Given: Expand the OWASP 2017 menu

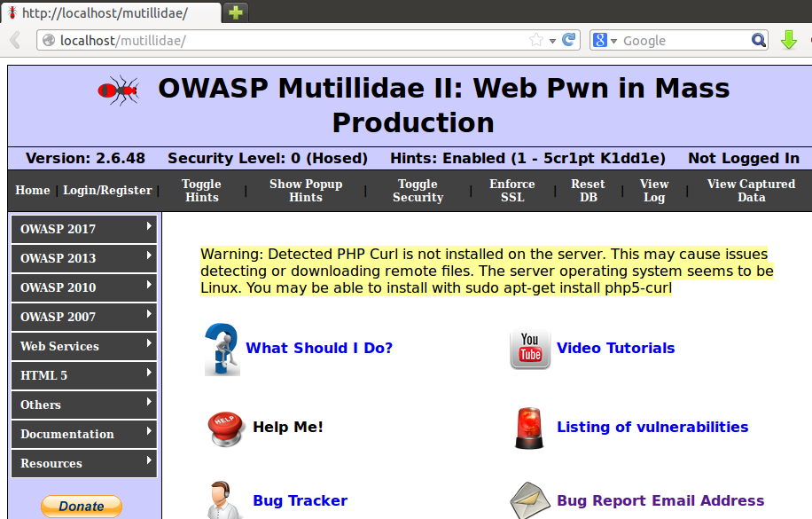Looking at the screenshot, I should coord(84,229).
